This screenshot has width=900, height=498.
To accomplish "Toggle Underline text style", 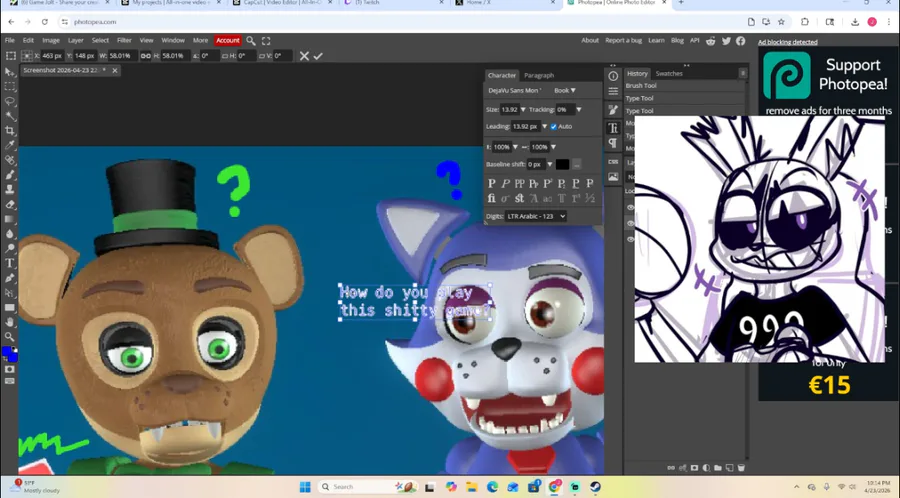I will [x=576, y=184].
